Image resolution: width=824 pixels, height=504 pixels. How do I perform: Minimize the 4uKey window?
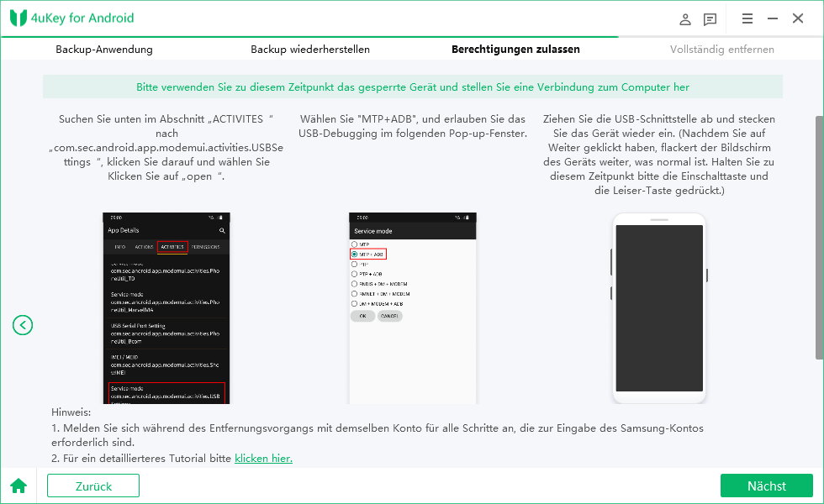point(772,18)
